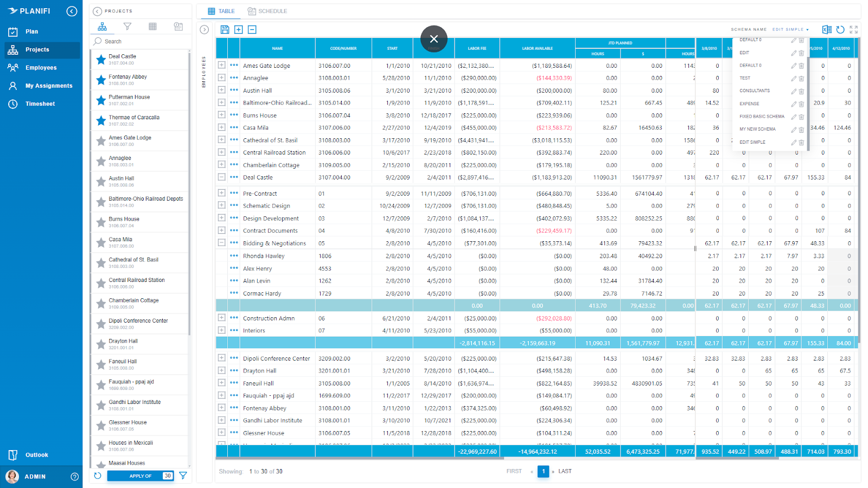Click the edit pencil for the CONSULTANTS schema
Screen dimensions: 868x488
(794, 91)
